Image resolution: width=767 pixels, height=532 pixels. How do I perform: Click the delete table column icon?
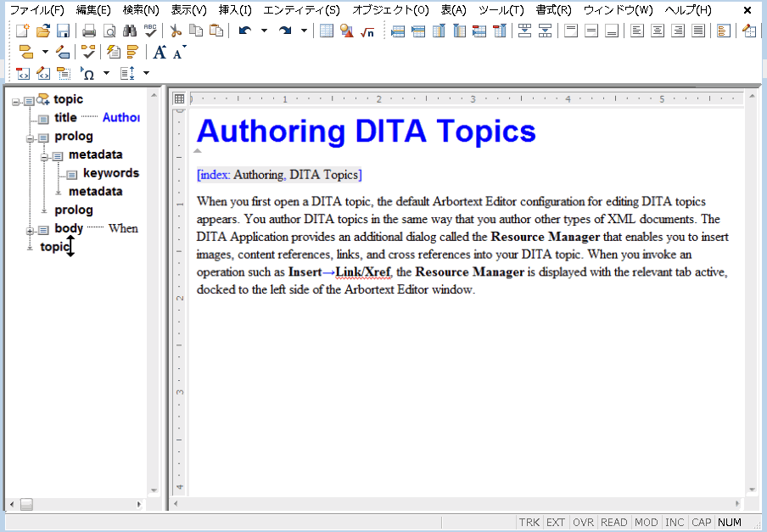(x=500, y=31)
